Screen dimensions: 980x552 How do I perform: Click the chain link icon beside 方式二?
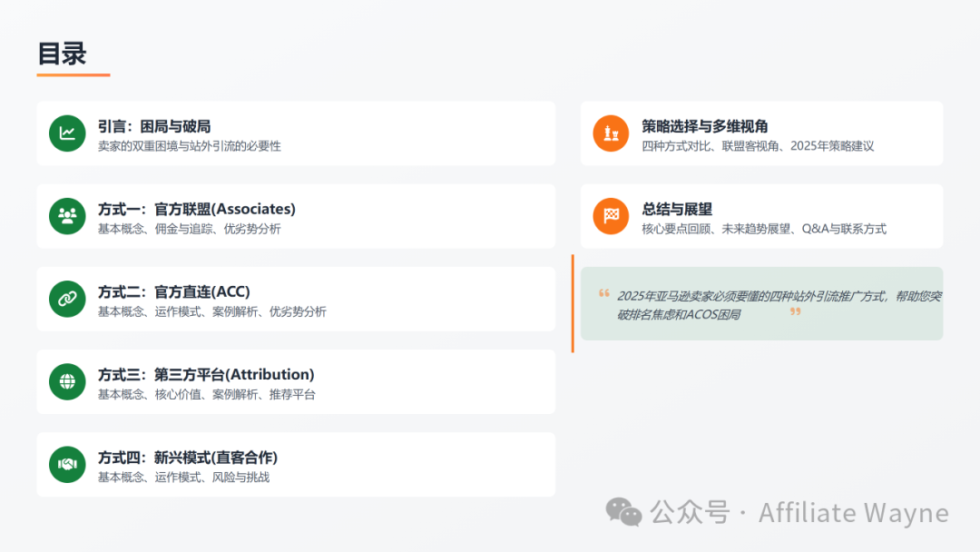tap(67, 299)
